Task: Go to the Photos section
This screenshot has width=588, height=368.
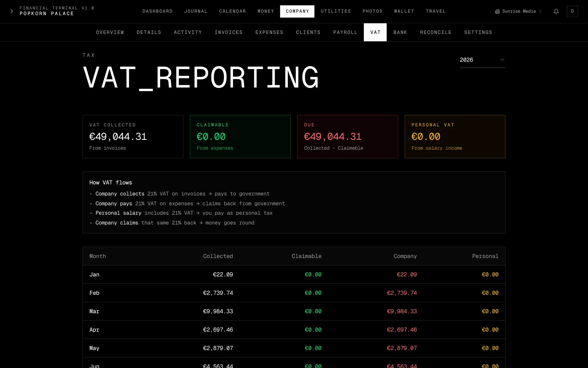Action: (x=372, y=11)
